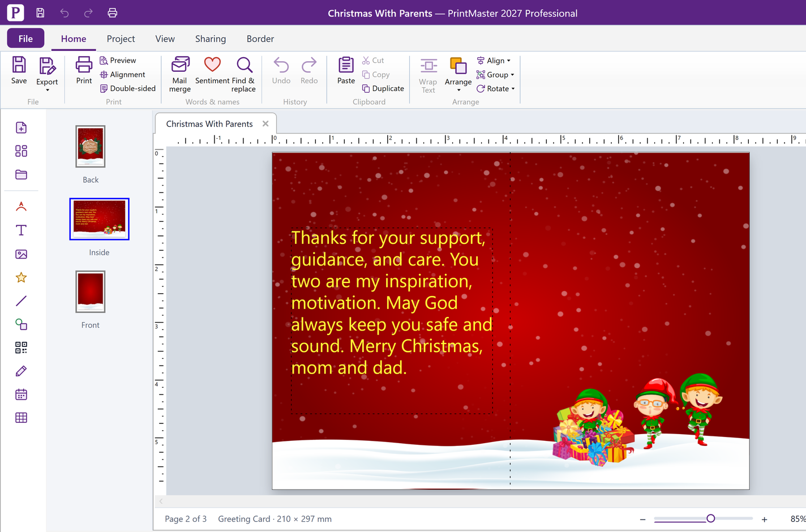Click the Print ribbon button
Screen dimensions: 806x532
(84, 70)
